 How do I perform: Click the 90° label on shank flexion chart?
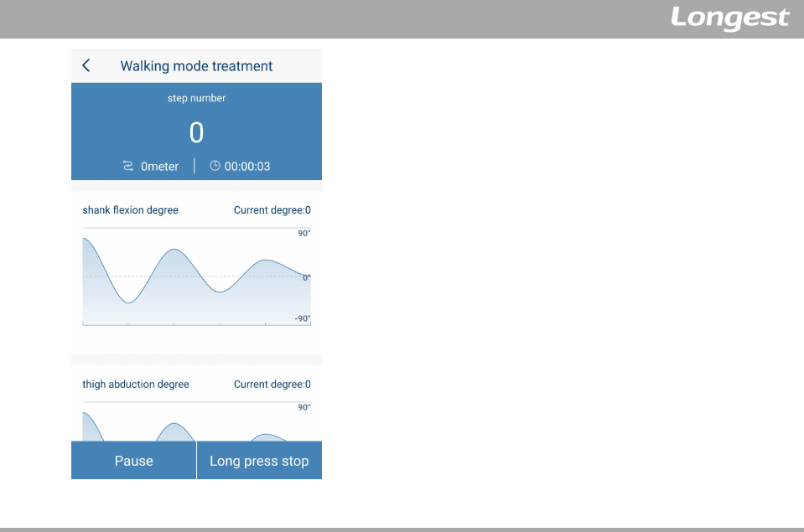tap(304, 233)
